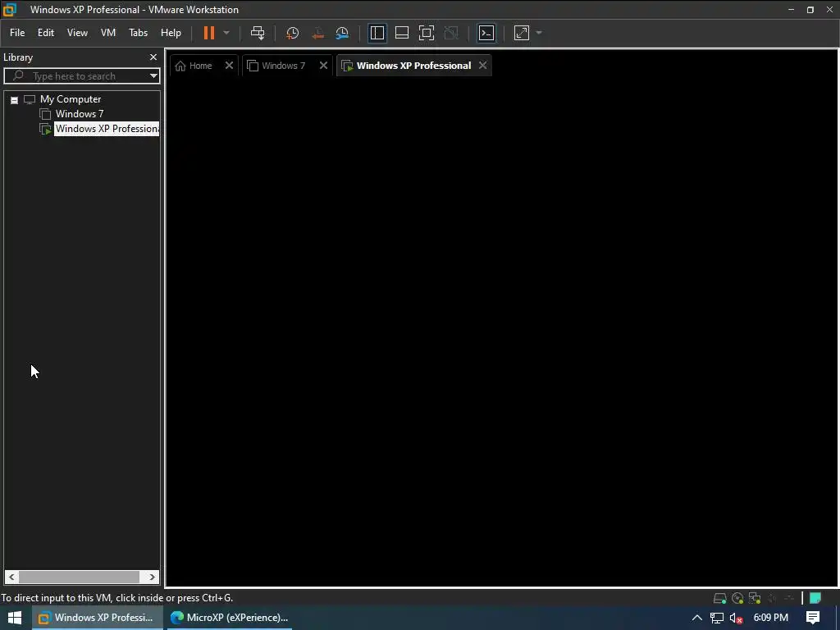Click the teal message log icon

(815, 598)
